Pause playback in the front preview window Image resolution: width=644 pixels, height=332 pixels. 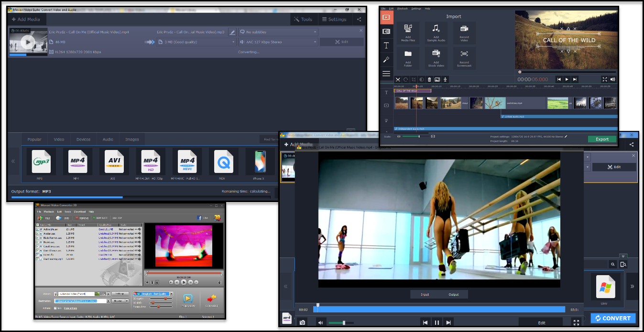tap(437, 322)
